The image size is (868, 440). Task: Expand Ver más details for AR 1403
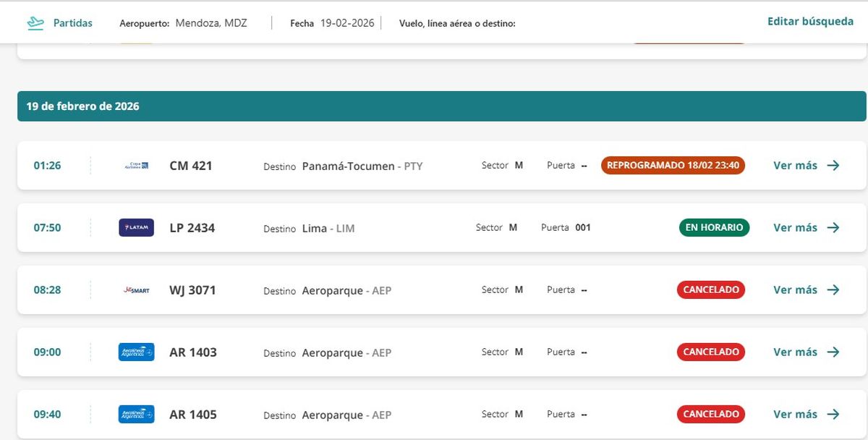click(795, 352)
